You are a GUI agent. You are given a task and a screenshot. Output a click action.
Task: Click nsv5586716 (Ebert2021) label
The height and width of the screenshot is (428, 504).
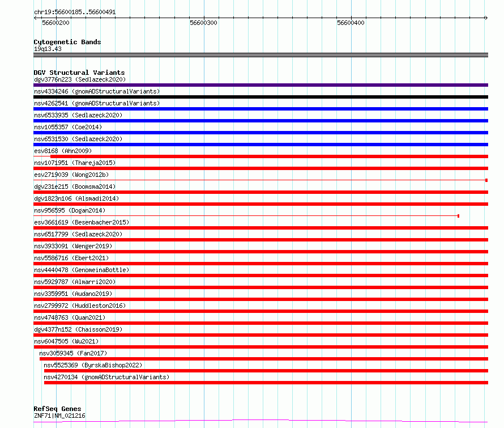click(71, 258)
